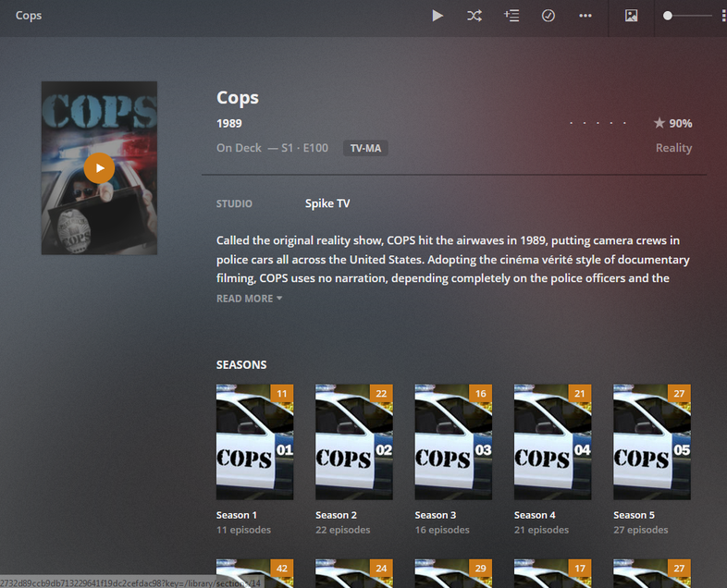Expand the summary with READ MORE

tap(249, 299)
